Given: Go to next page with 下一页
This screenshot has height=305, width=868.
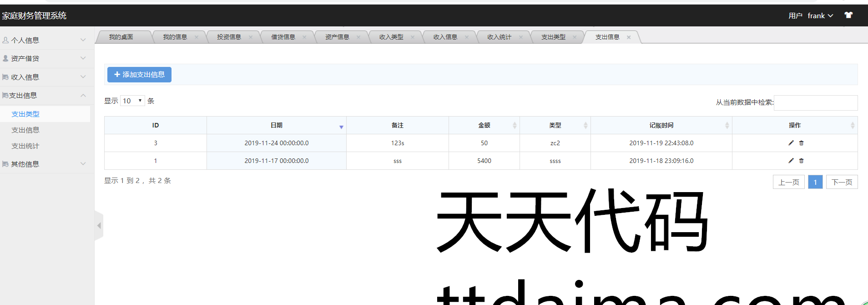Looking at the screenshot, I should tap(842, 182).
